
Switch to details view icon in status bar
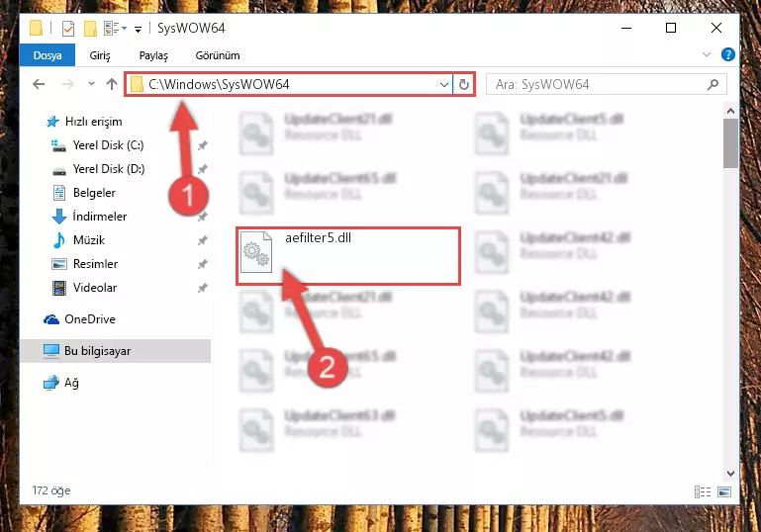pyautogui.click(x=703, y=491)
